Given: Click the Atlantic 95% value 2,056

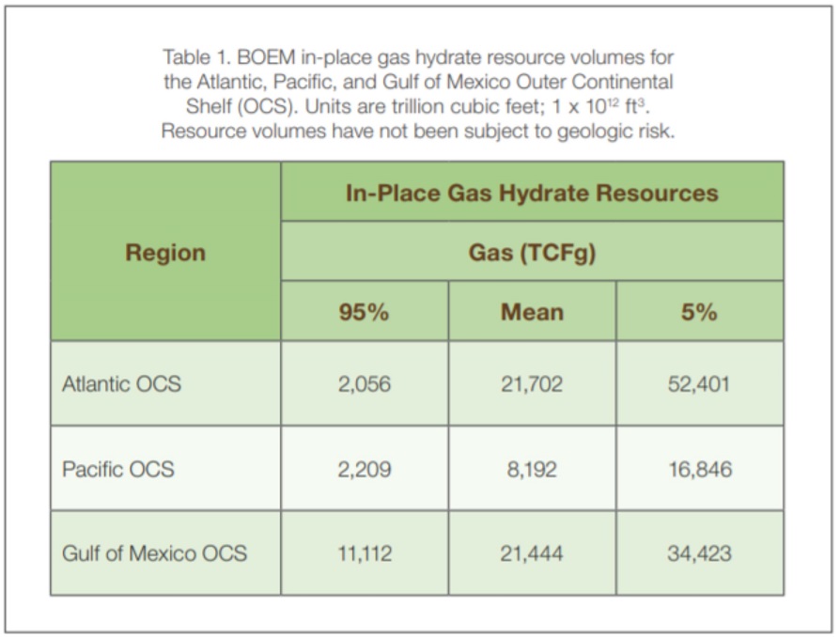Looking at the screenshot, I should coord(364,383).
